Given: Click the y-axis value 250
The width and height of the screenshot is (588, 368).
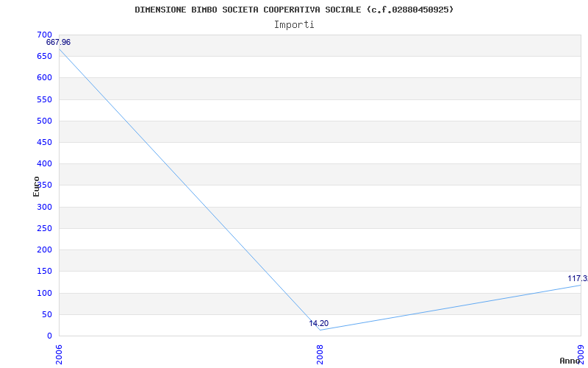Looking at the screenshot, I should pos(44,228).
